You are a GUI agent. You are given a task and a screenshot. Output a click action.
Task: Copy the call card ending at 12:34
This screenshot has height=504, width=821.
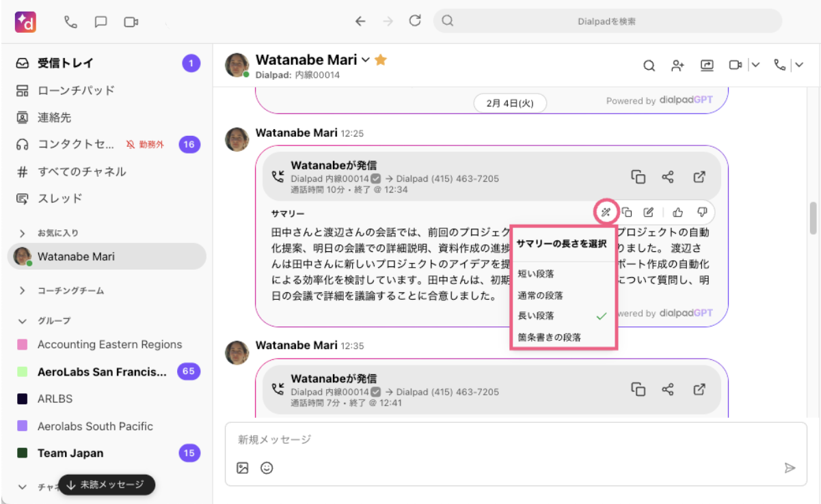(638, 177)
